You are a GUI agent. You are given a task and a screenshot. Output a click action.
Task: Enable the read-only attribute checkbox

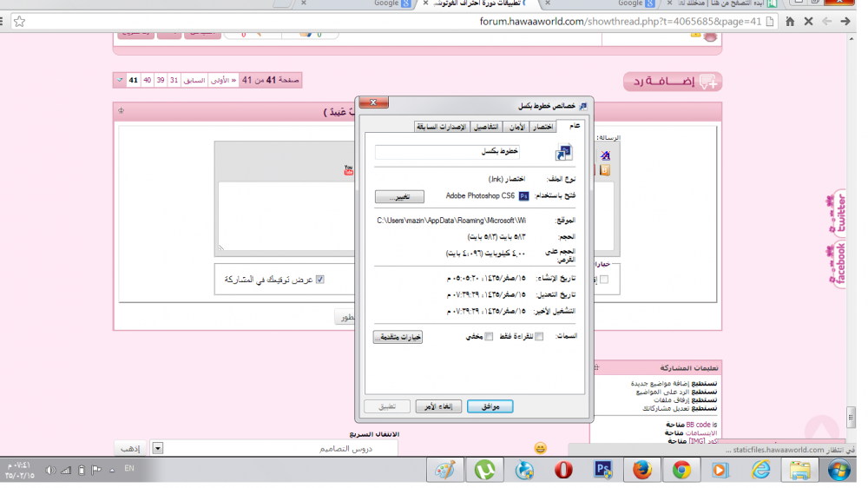click(x=539, y=337)
